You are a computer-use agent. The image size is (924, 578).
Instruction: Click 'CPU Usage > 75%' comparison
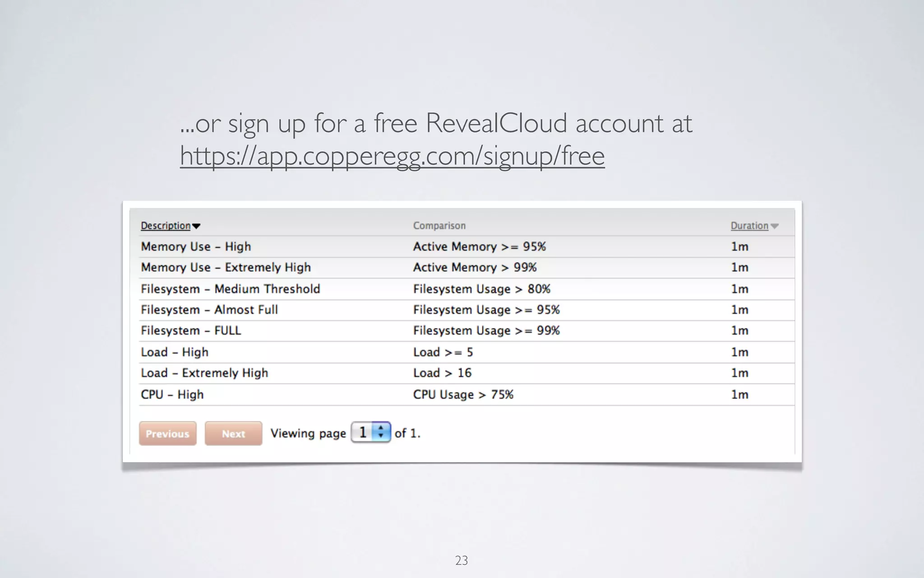pos(463,395)
